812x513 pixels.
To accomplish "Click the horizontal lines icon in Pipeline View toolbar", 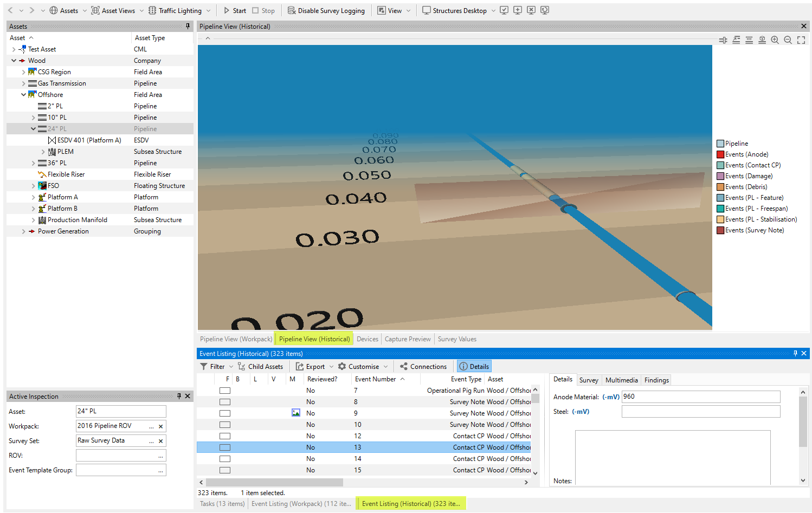I will (749, 40).
